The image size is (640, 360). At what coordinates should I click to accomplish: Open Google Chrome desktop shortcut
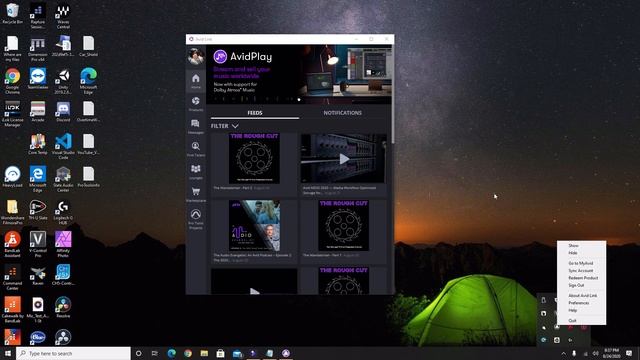12,81
